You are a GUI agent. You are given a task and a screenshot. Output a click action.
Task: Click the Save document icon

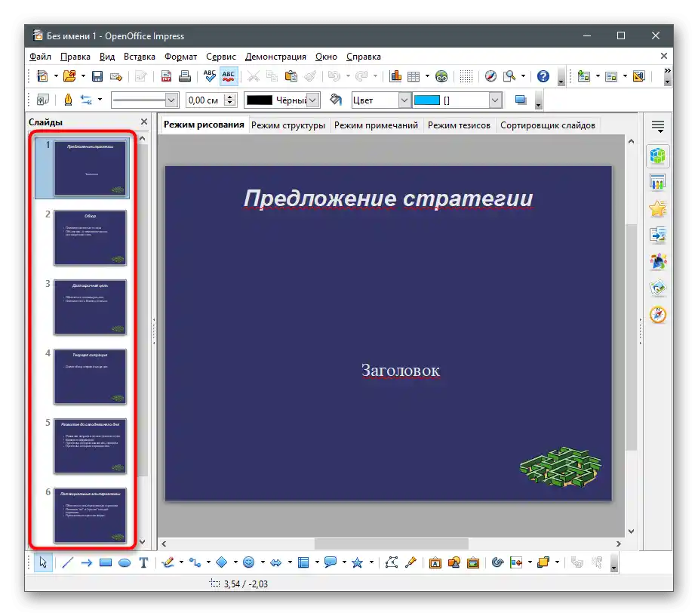[97, 76]
